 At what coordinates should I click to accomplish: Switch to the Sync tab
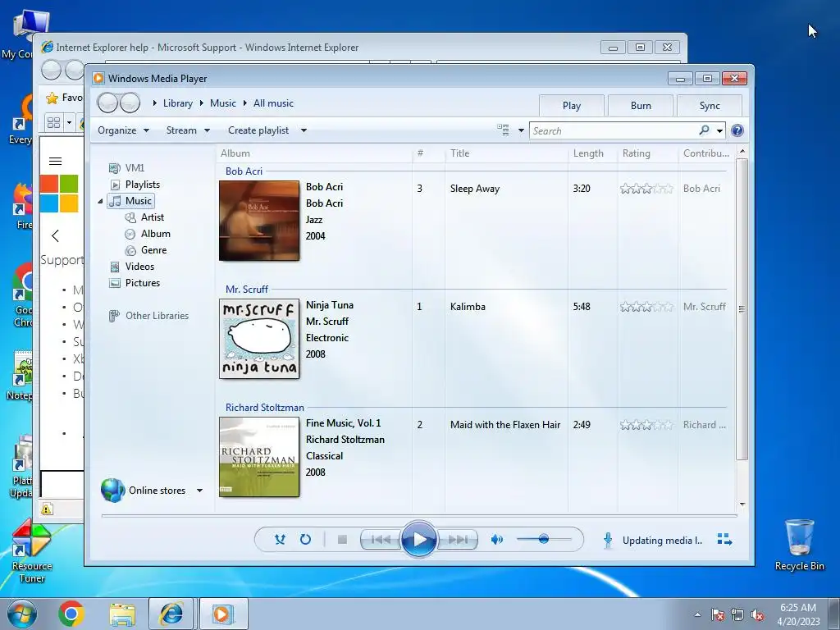click(710, 106)
